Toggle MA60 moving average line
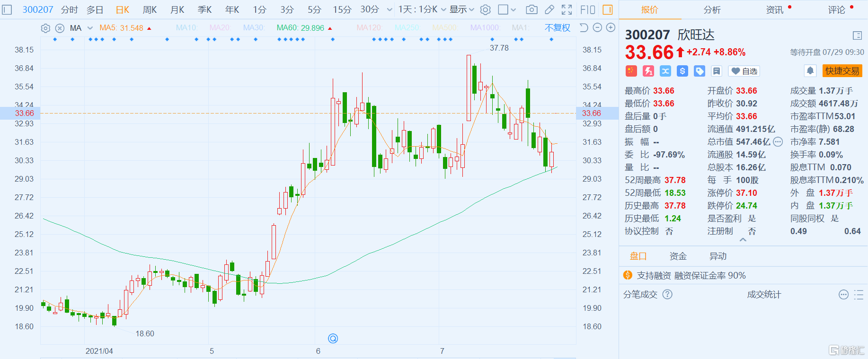 pyautogui.click(x=304, y=28)
